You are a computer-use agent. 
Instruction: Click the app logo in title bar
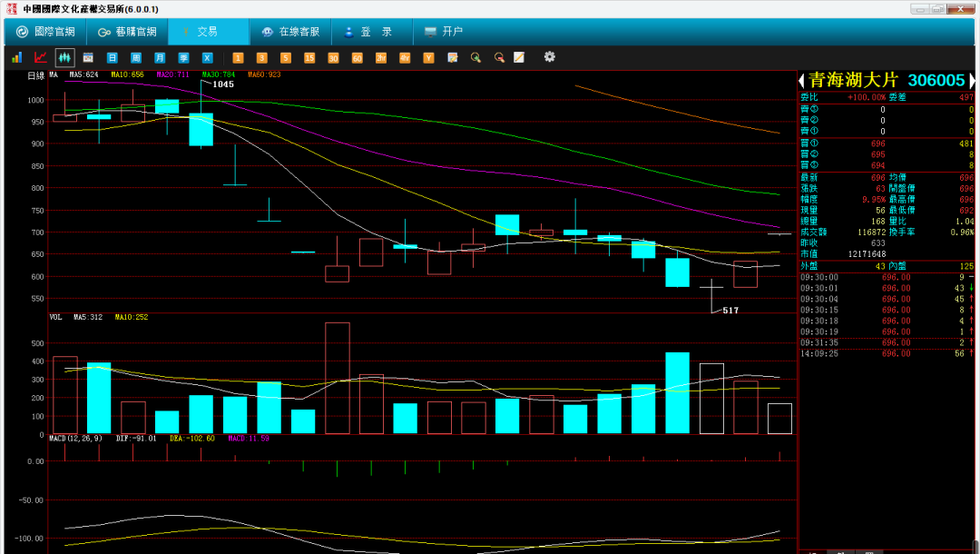[x=11, y=9]
